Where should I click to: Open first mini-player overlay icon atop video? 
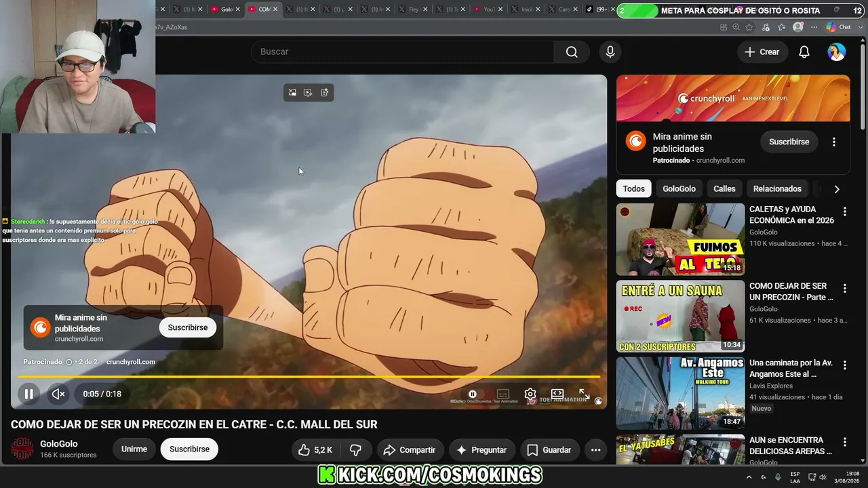(x=292, y=93)
